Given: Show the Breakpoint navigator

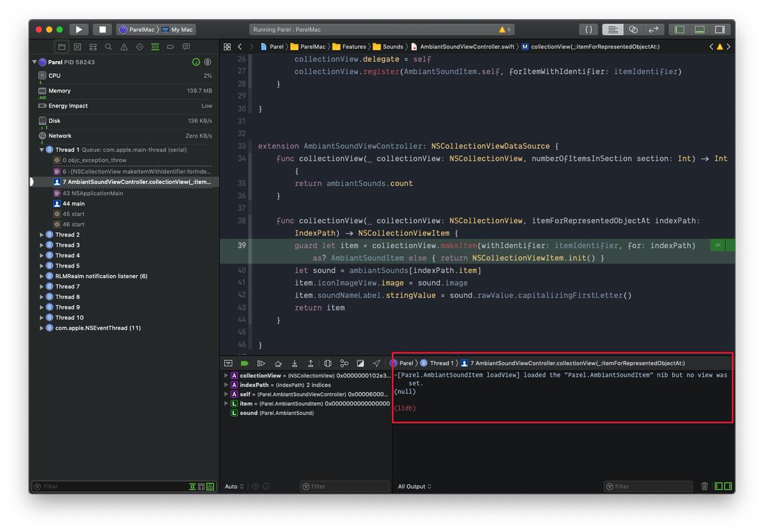Looking at the screenshot, I should [x=171, y=46].
